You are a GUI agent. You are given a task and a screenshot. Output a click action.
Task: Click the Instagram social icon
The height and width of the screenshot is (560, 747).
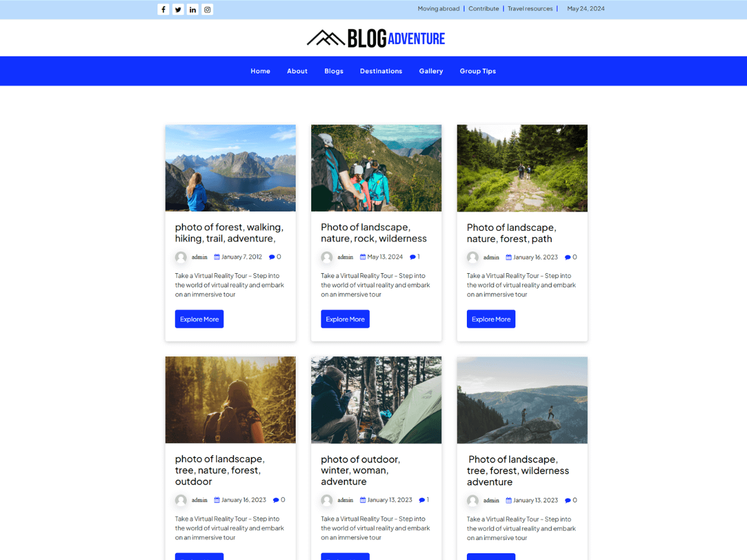click(x=207, y=9)
